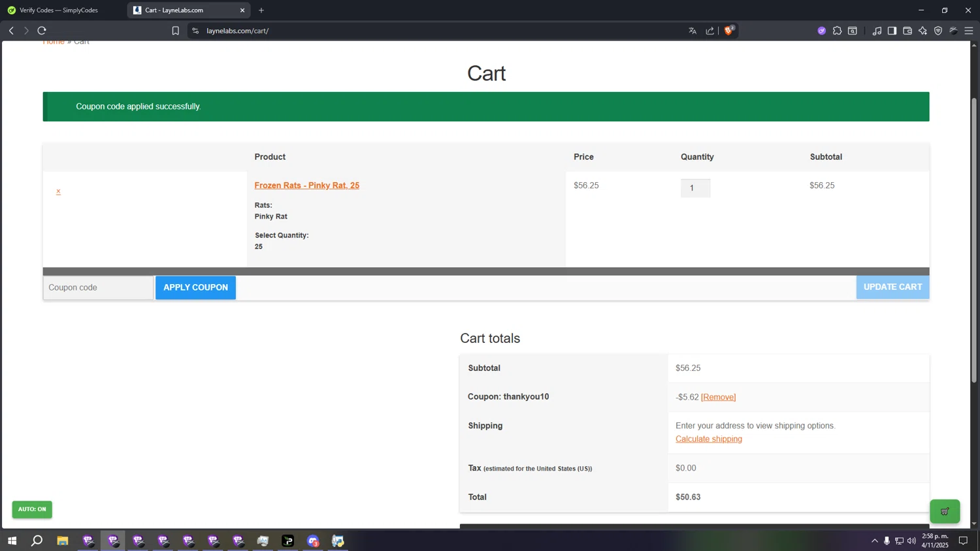Click the Calculate shipping link

pyautogui.click(x=709, y=439)
